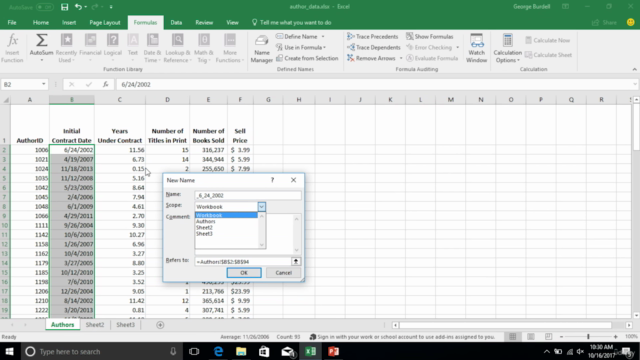The image size is (640, 360).
Task: Switch to the Review tab
Action: click(x=204, y=22)
